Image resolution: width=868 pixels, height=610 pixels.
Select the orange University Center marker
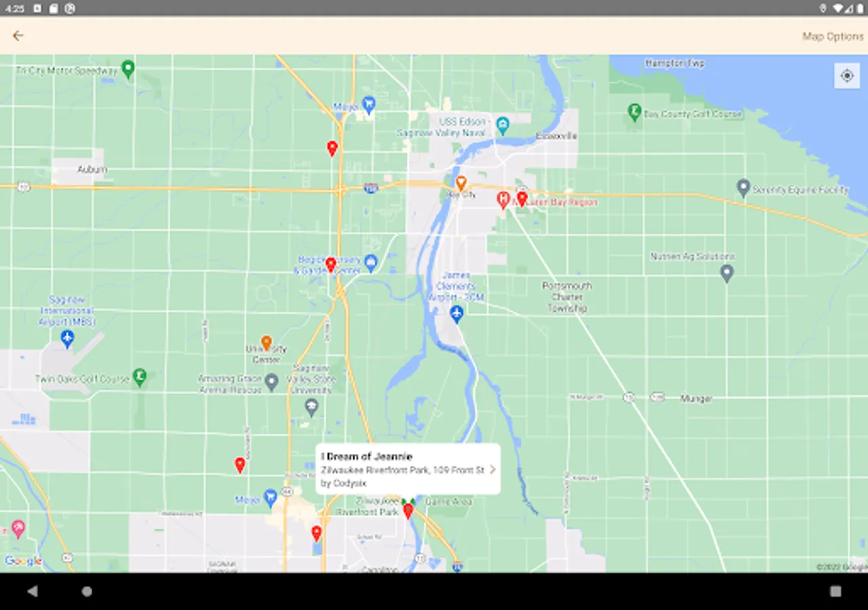pyautogui.click(x=267, y=343)
